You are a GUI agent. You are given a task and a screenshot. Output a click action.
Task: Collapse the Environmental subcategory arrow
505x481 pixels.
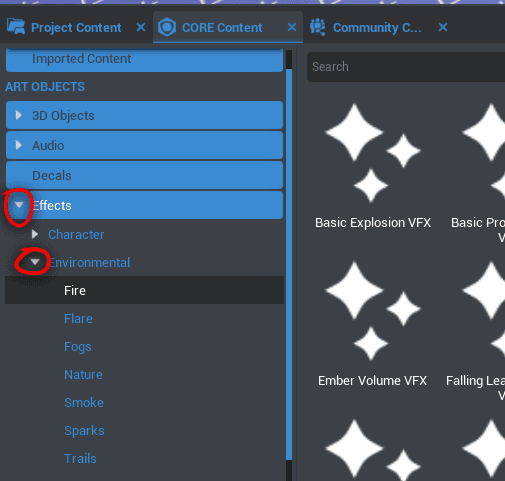[35, 262]
